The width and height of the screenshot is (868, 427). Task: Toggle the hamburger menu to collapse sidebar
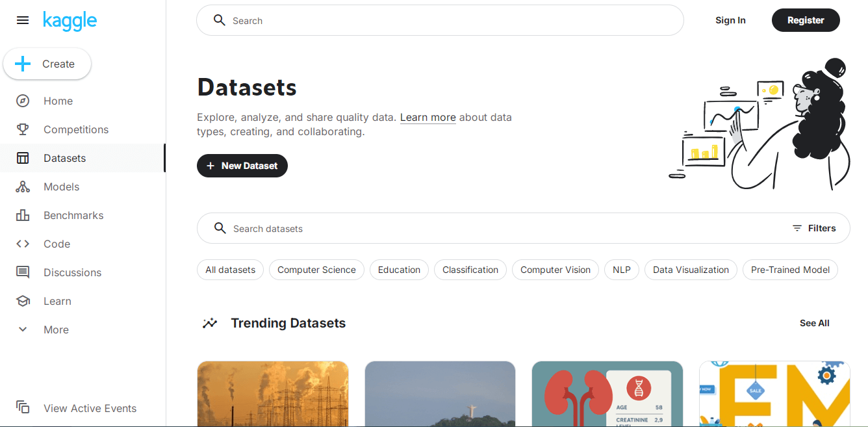pos(22,20)
